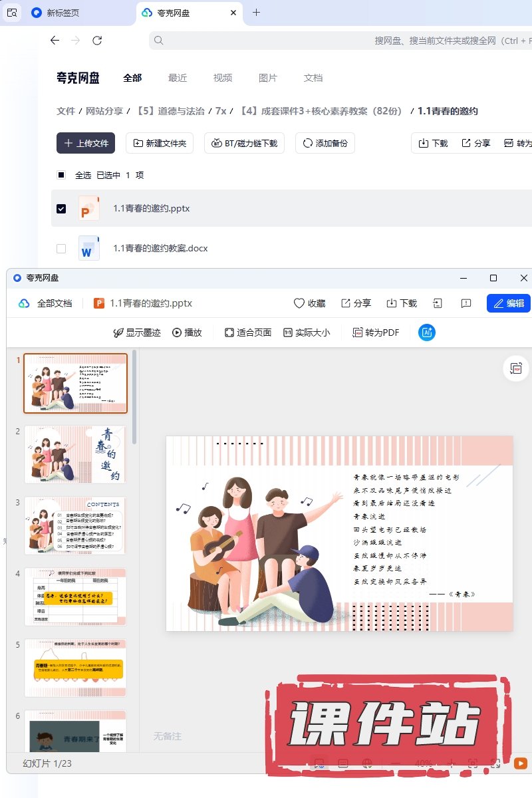Toggle the 全选 select-all checkbox
The height and width of the screenshot is (798, 532).
pyautogui.click(x=61, y=176)
